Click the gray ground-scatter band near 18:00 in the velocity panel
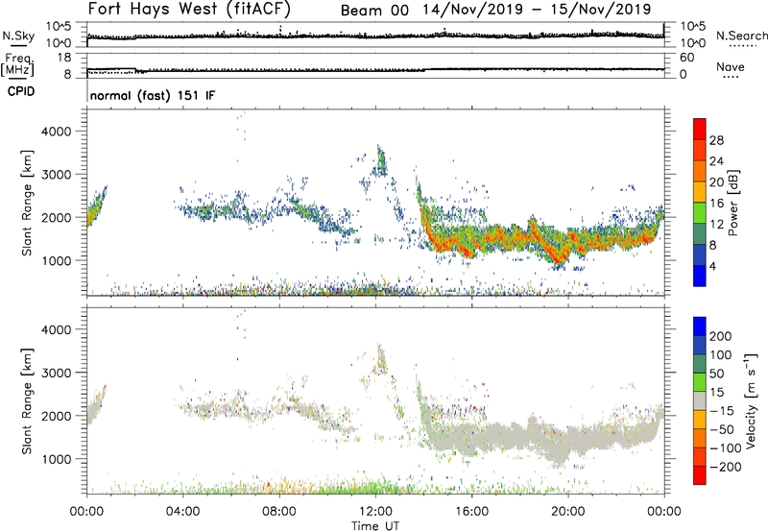This screenshot has height=532, width=768. pyautogui.click(x=519, y=435)
